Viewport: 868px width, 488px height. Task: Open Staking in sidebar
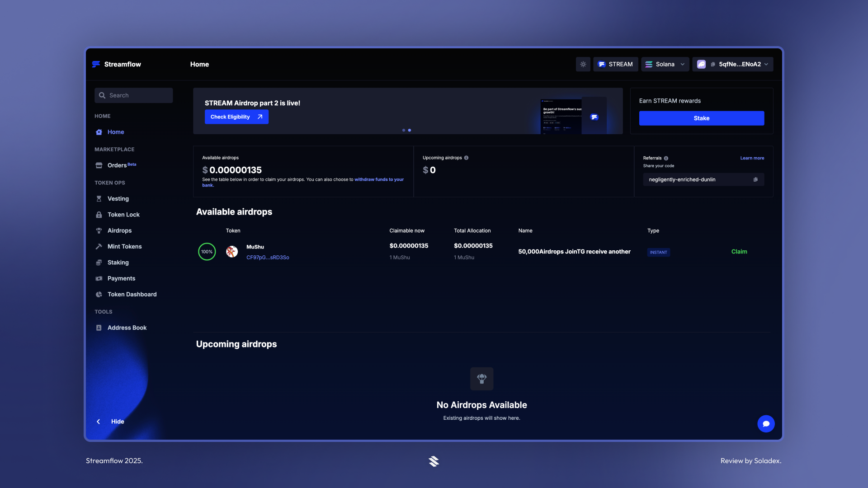point(118,263)
